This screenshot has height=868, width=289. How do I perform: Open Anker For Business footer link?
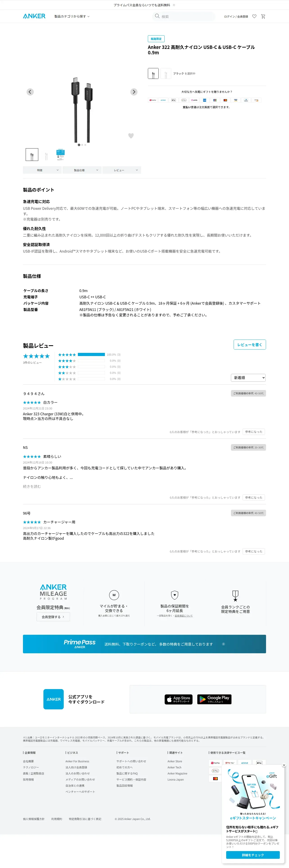[77, 761]
